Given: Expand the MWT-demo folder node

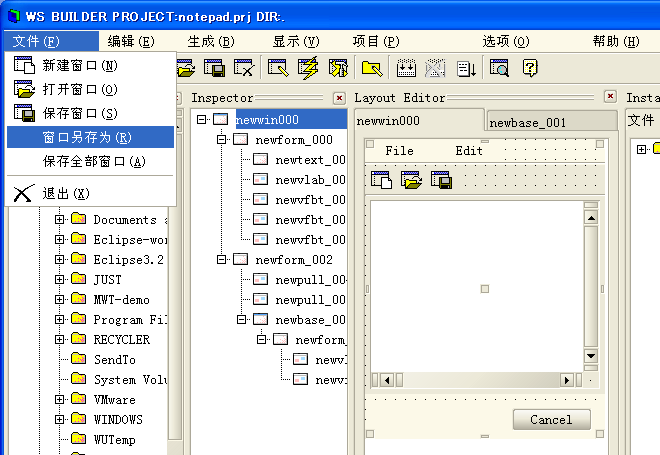Looking at the screenshot, I should 60,299.
